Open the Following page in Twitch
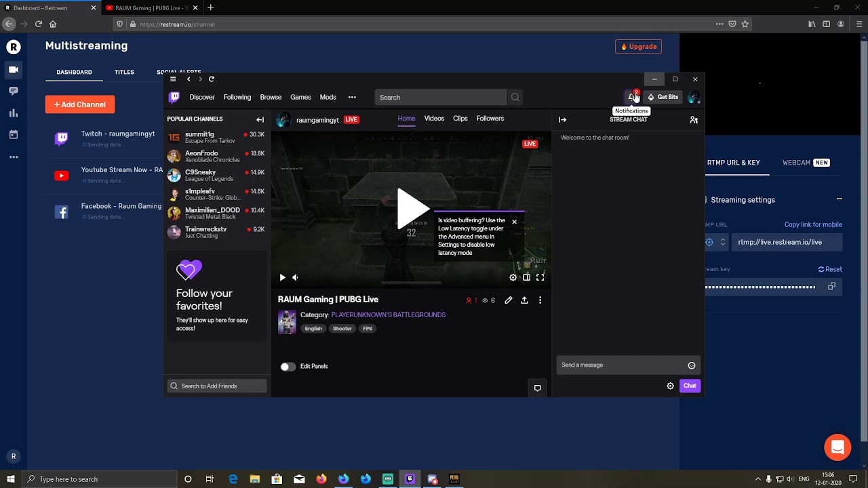Viewport: 868px width, 488px height. coord(237,97)
